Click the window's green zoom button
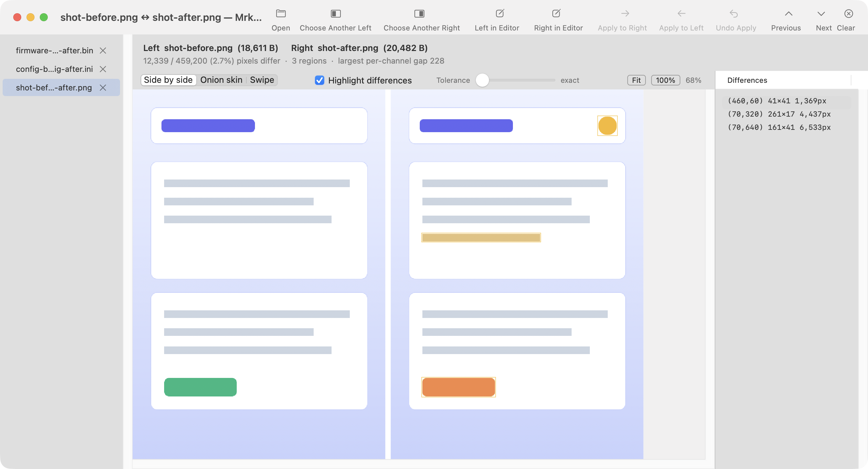The height and width of the screenshot is (469, 868). click(x=44, y=17)
